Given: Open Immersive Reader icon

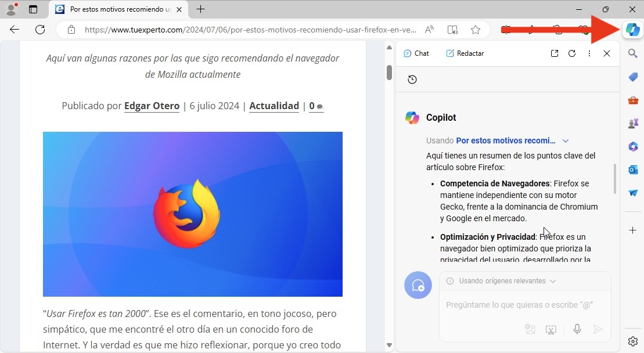Looking at the screenshot, I should tap(452, 30).
